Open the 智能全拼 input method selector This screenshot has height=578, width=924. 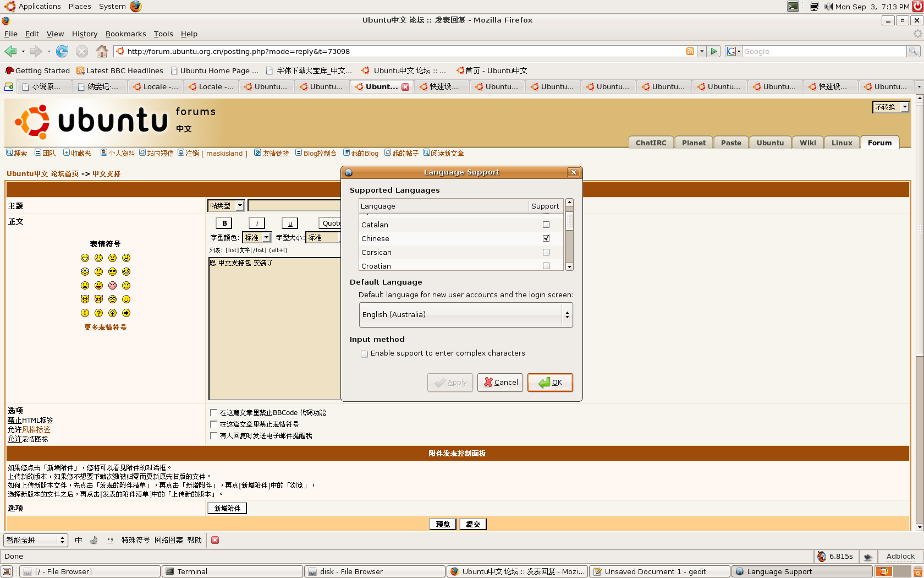pos(35,540)
